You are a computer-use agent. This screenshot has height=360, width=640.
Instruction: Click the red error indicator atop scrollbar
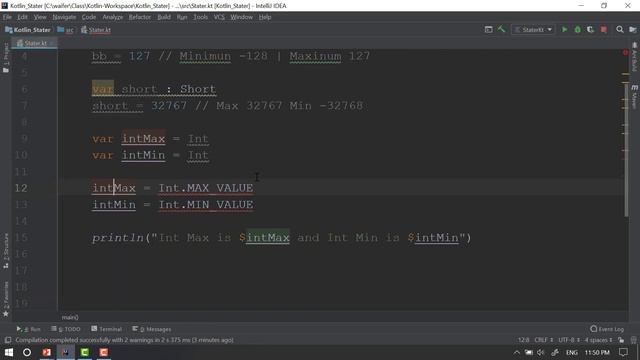625,53
